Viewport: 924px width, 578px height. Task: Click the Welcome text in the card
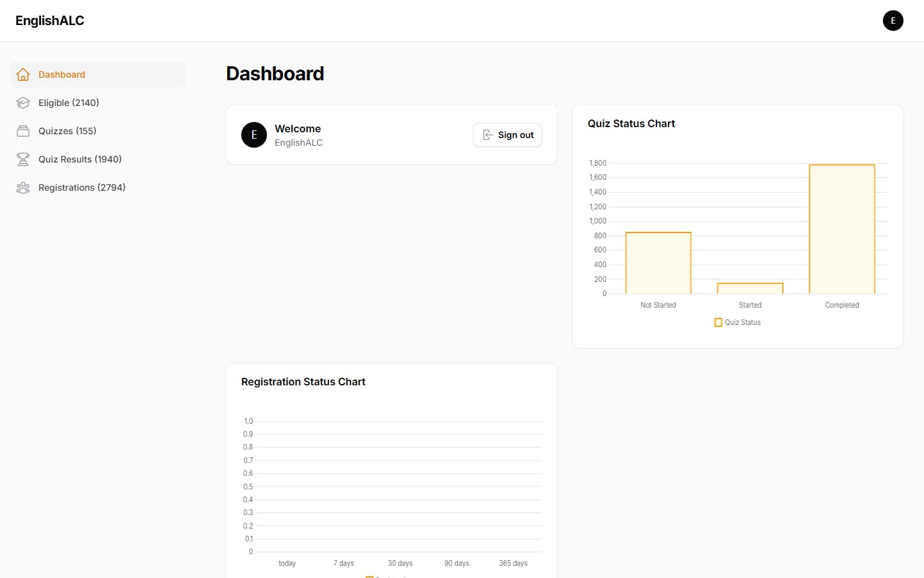[x=298, y=128]
